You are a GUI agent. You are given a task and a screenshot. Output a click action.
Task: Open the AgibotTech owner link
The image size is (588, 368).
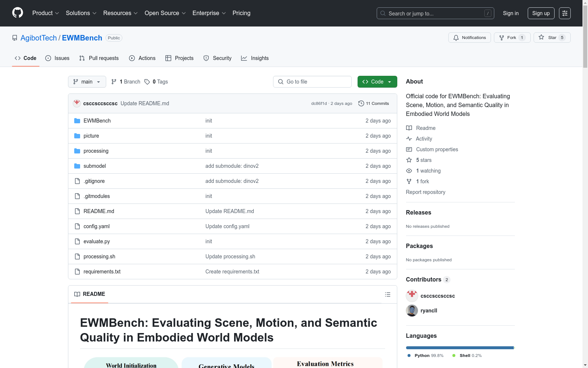39,38
